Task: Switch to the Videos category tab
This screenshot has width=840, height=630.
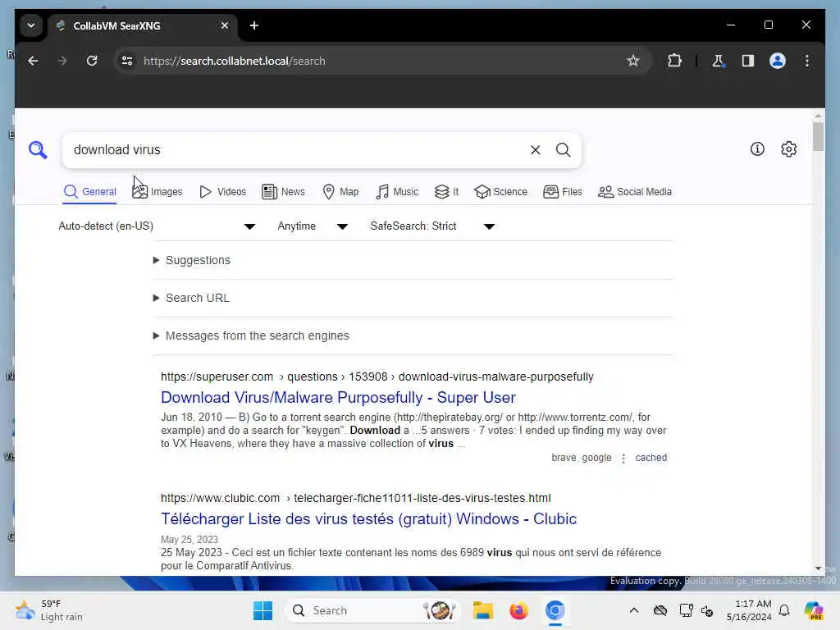Action: (222, 192)
